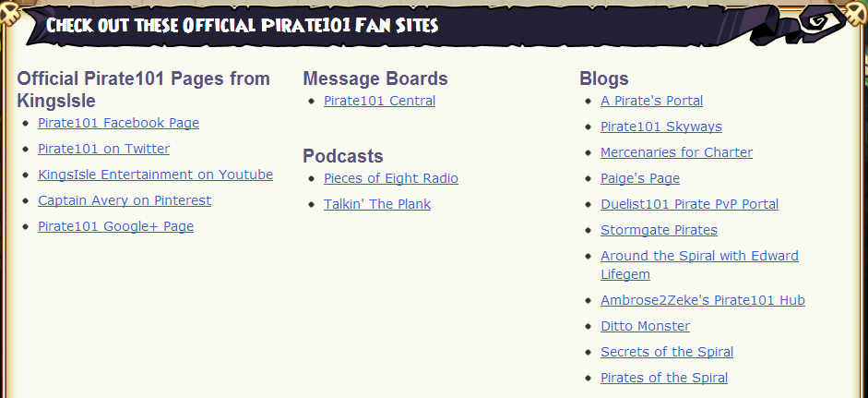Open the Pirate101 Facebook Page link
The width and height of the screenshot is (868, 398).
pos(118,123)
